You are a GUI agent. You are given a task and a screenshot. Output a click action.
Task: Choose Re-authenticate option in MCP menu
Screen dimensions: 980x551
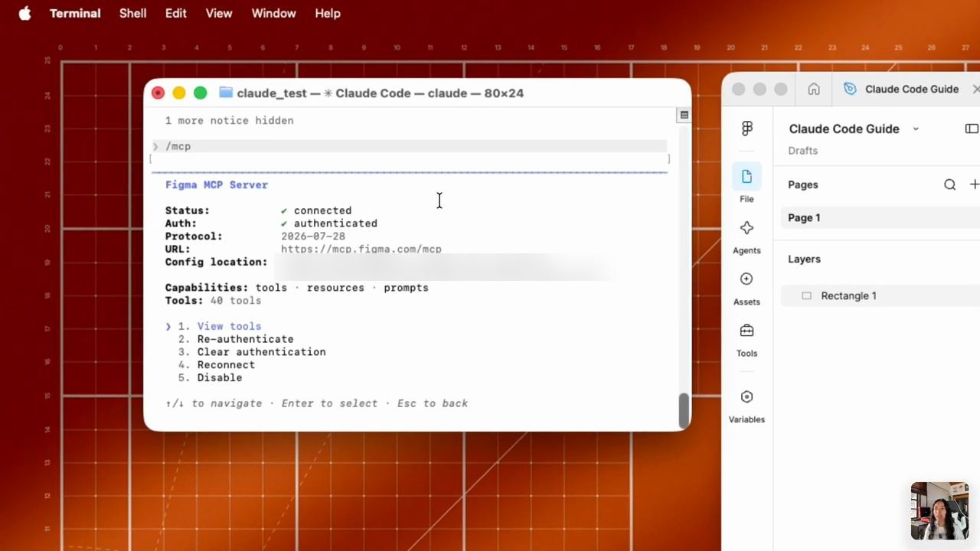pos(245,339)
